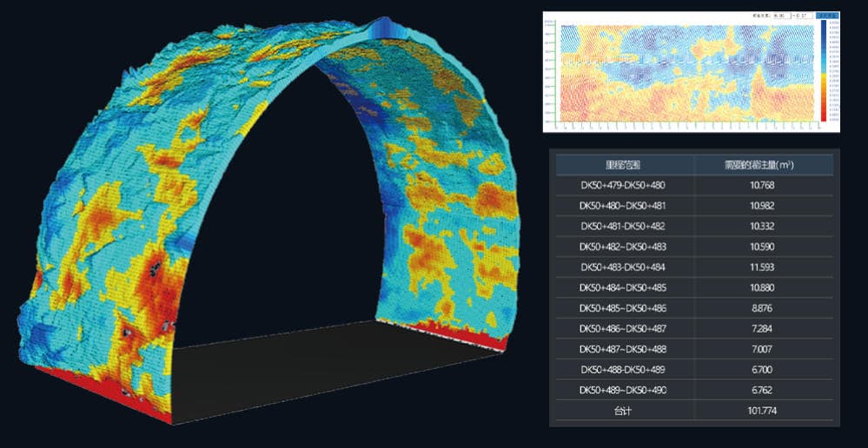
Task: Click the value 10.590
Action: (764, 247)
